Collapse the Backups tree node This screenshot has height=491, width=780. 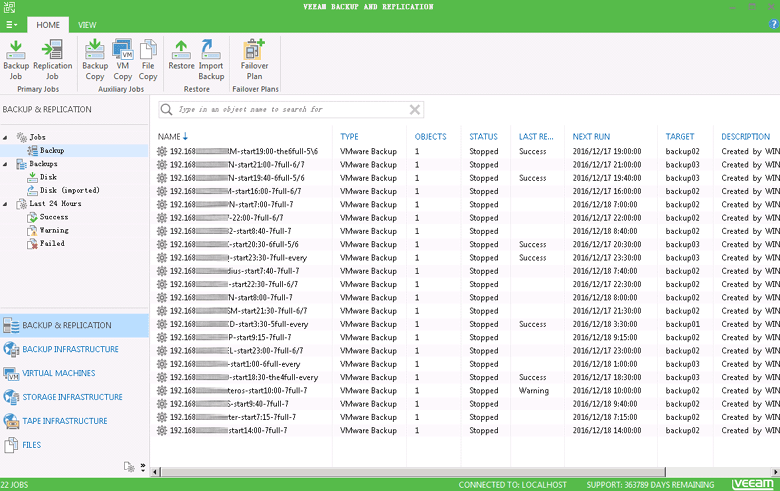(x=5, y=164)
